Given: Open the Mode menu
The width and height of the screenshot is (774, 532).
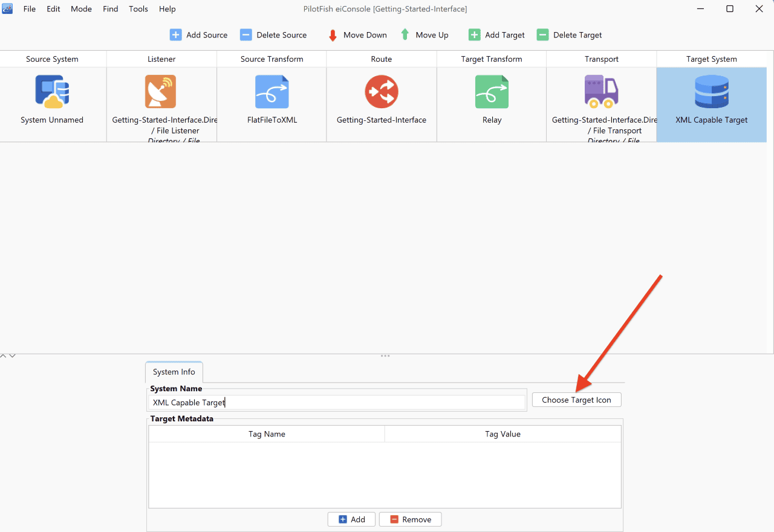Looking at the screenshot, I should point(81,9).
